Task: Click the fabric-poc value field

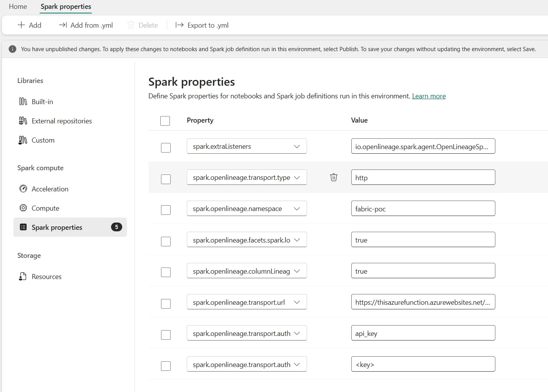Action: click(423, 208)
